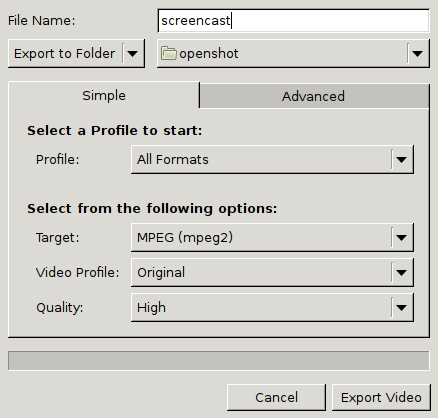
Task: Click the File Name input field
Action: pos(293,21)
